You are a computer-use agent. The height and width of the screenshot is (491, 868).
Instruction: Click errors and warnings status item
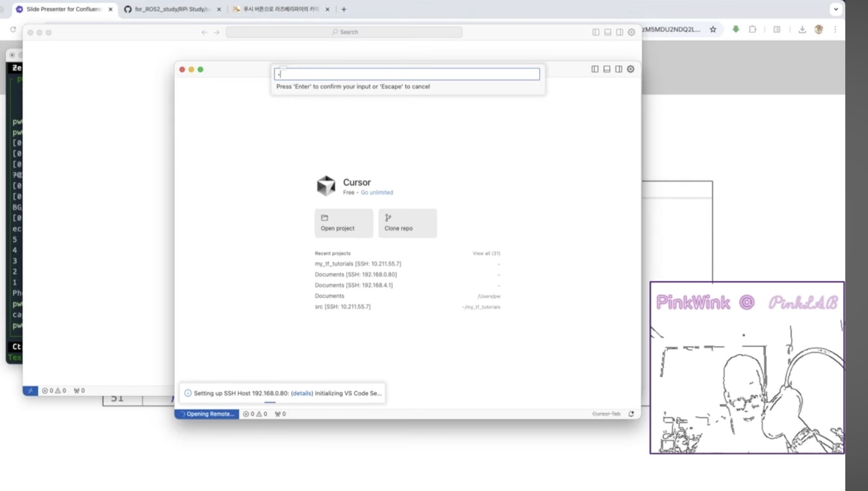(x=255, y=414)
